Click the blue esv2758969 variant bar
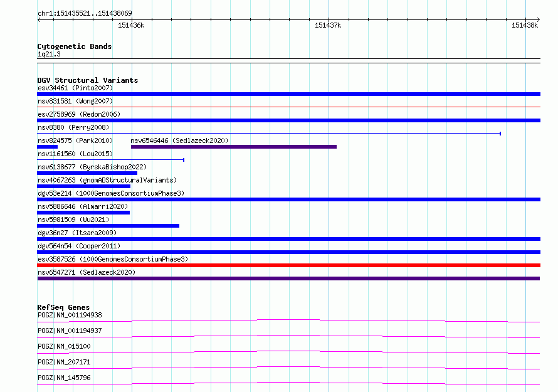This screenshot has height=392, width=558. (288, 120)
